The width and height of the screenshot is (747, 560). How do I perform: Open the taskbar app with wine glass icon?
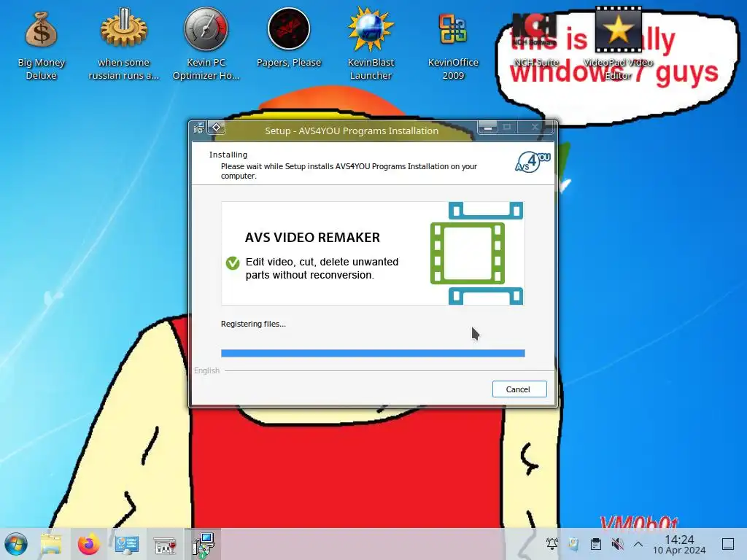pyautogui.click(x=165, y=544)
